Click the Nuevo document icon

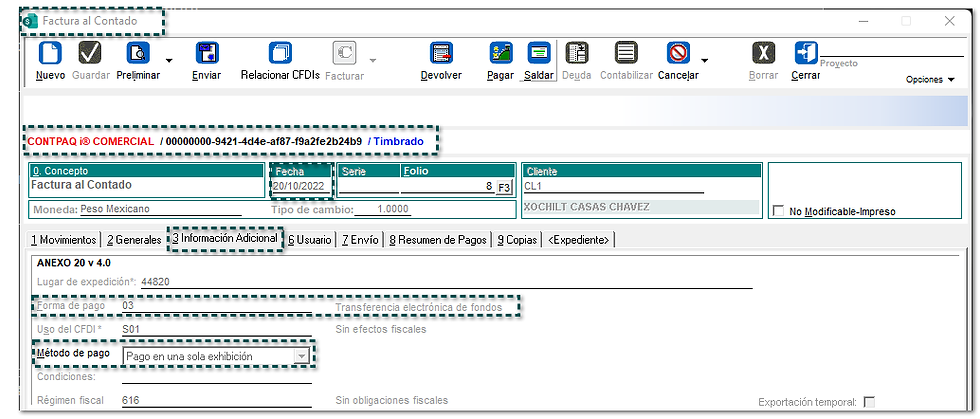pos(50,53)
